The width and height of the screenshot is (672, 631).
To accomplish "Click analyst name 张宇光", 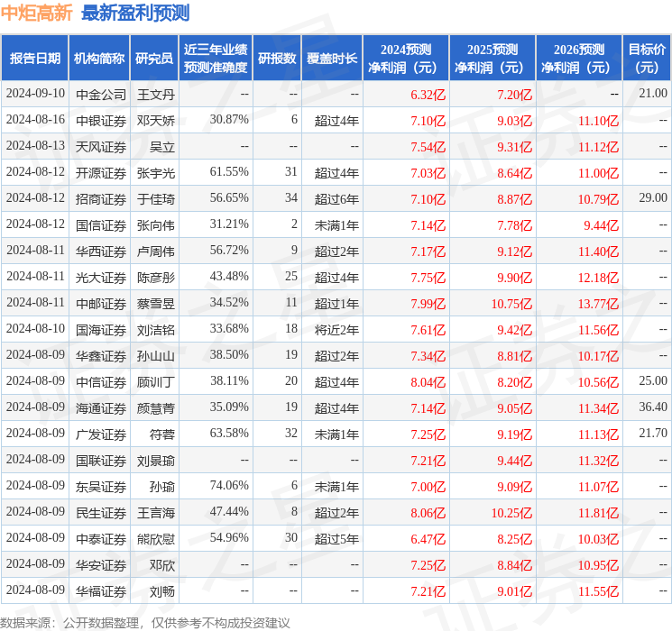I will tap(156, 173).
